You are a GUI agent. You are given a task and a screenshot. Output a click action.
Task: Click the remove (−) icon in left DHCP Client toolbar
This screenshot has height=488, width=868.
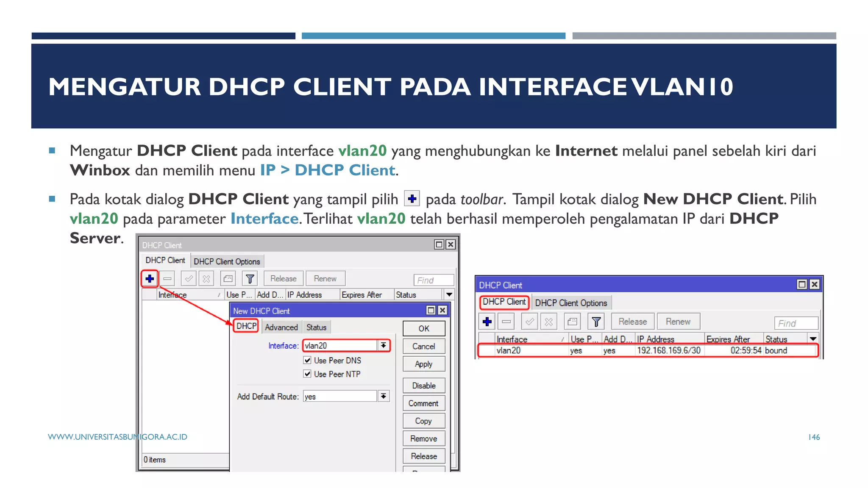(168, 279)
